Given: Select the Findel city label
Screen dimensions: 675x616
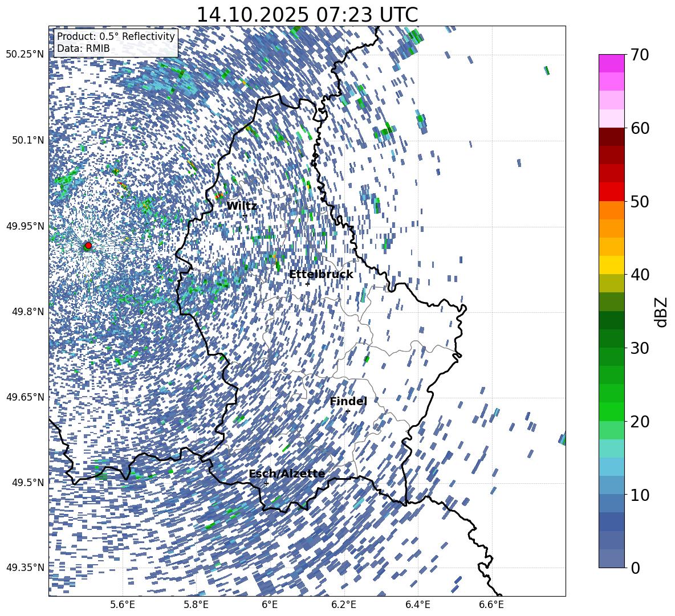Looking at the screenshot, I should (x=348, y=401).
